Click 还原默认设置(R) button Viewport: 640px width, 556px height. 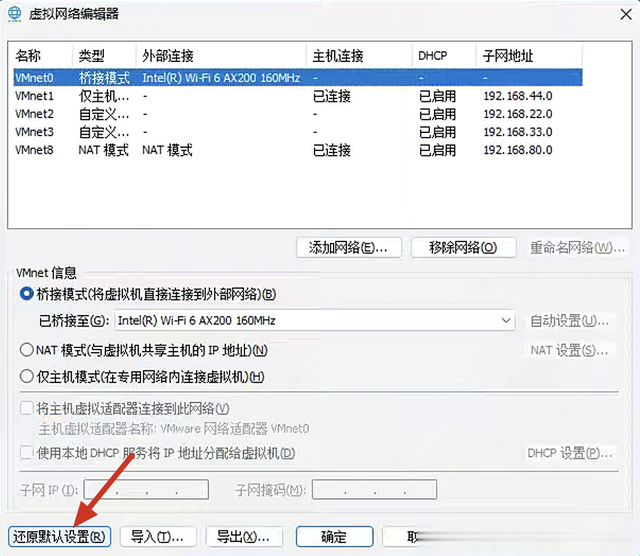(x=60, y=536)
